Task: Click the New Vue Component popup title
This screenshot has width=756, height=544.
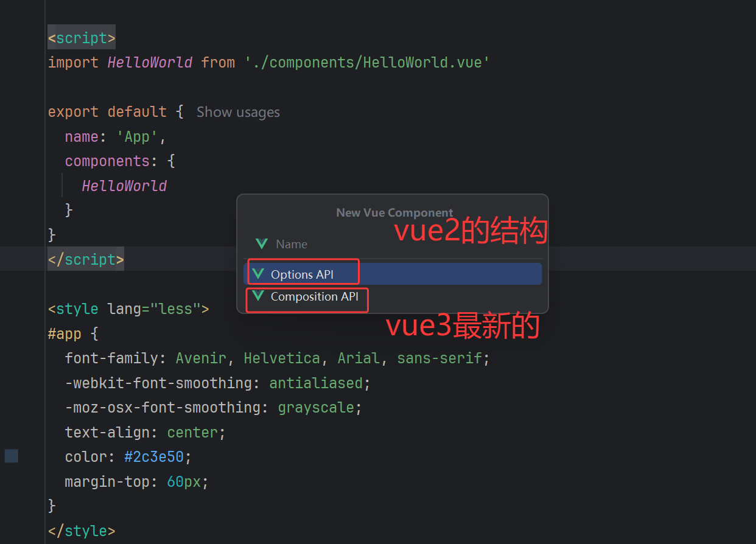Action: tap(394, 212)
